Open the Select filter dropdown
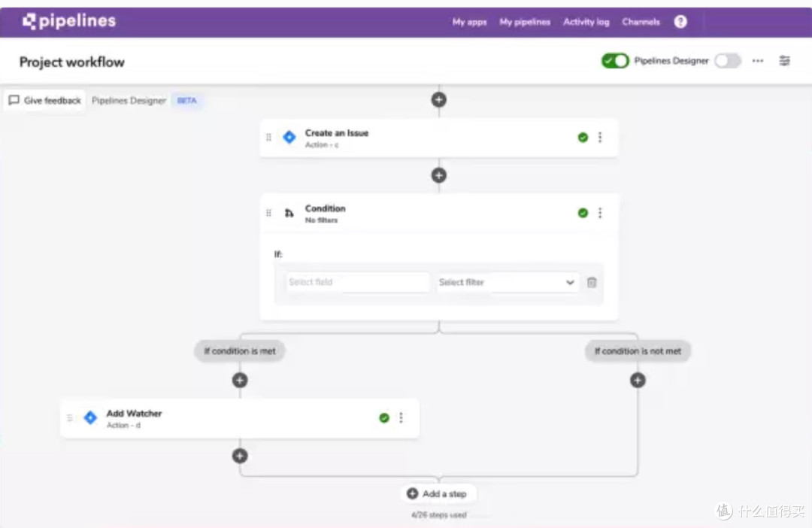Viewport: 812px width, 528px height. coord(507,282)
